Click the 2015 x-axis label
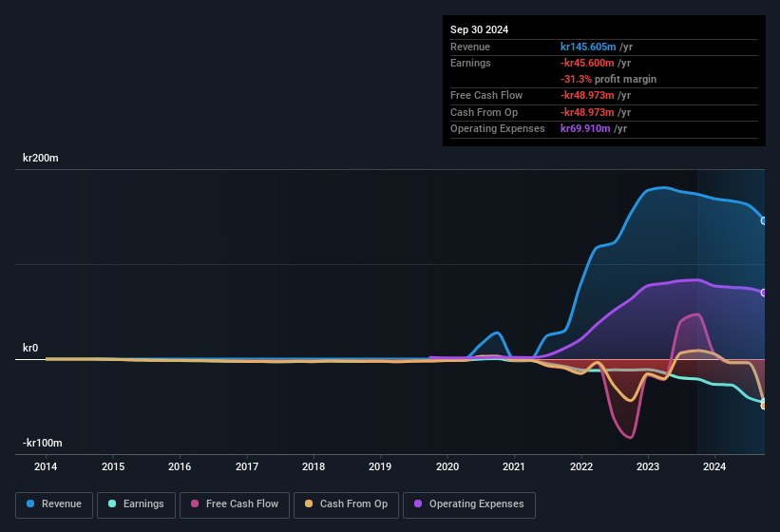Screen dimensions: 780x532 (113, 466)
